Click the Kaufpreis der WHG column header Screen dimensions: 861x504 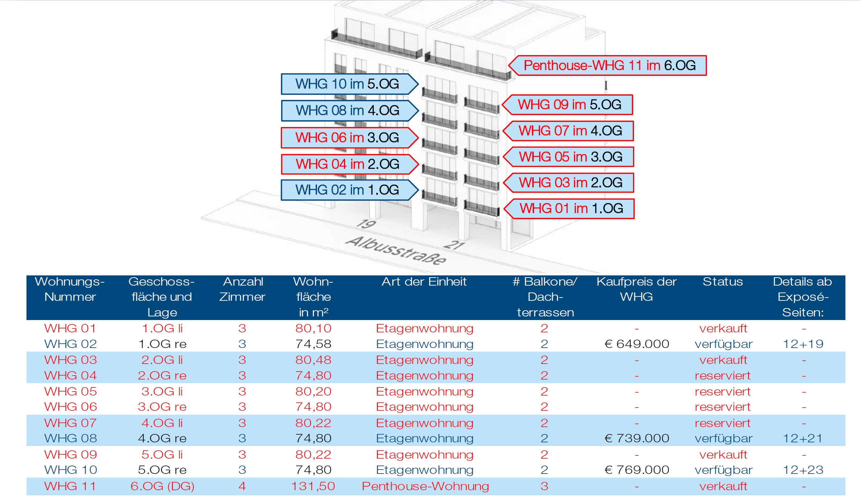pos(636,289)
